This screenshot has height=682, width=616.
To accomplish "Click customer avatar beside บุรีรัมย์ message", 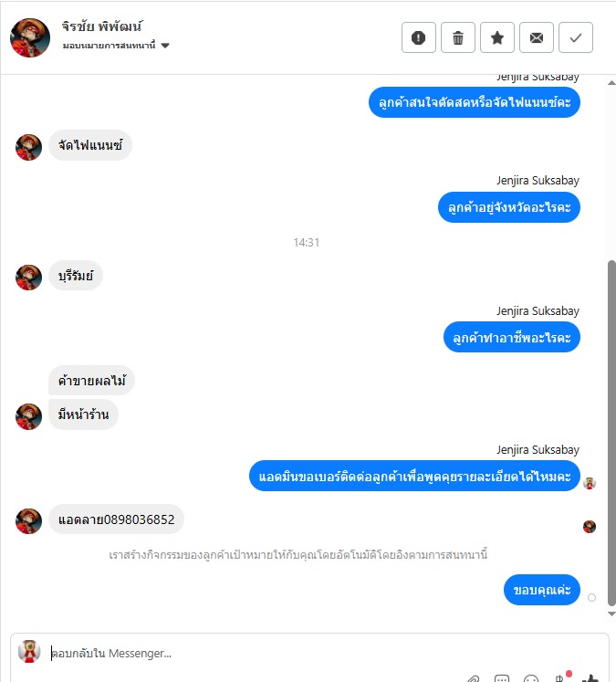I will point(28,278).
